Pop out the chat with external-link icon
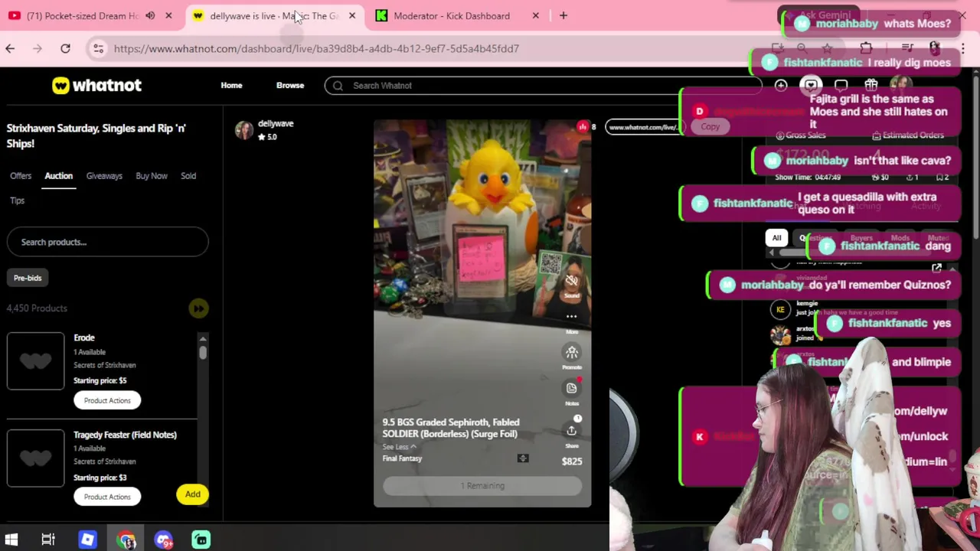The width and height of the screenshot is (980, 551). click(x=936, y=269)
